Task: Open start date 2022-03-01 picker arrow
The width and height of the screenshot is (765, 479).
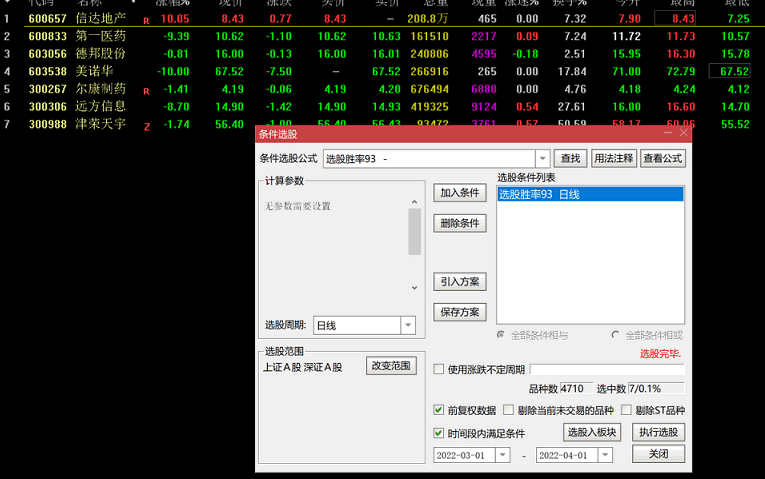Action: pyautogui.click(x=503, y=455)
